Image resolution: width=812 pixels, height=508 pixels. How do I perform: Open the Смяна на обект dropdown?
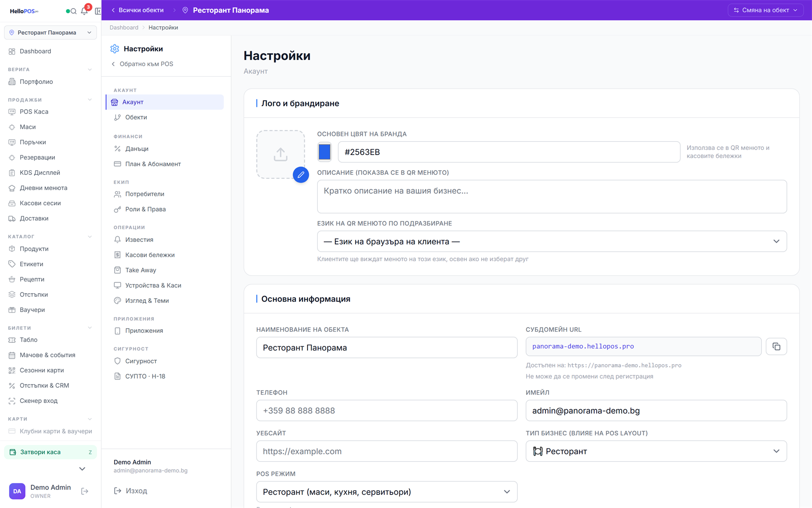[765, 10]
